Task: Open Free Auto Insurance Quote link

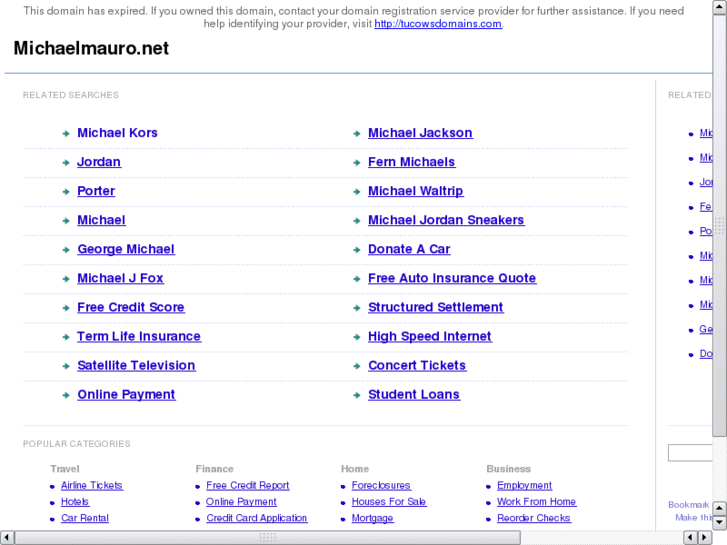Action: 452,278
